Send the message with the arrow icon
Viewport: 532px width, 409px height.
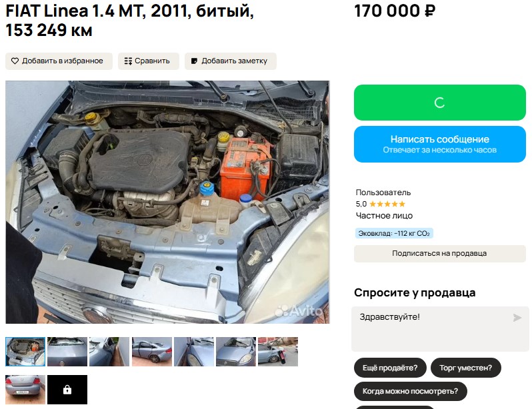point(517,318)
